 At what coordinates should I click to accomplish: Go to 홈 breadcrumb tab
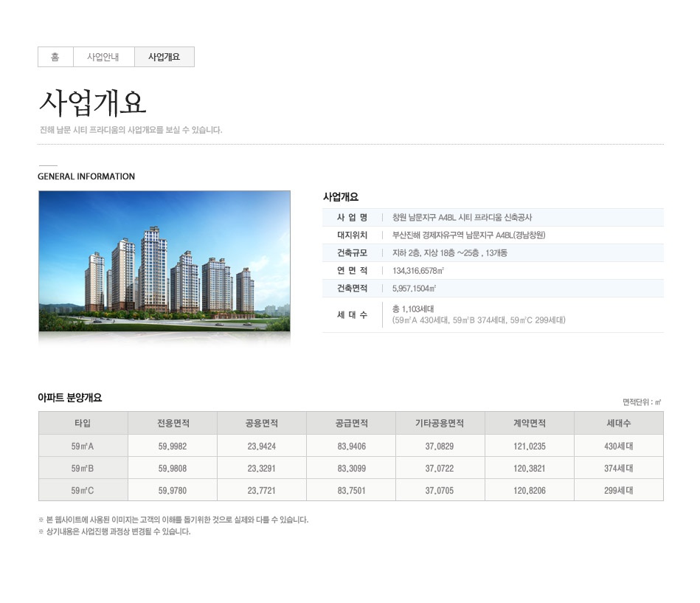pyautogui.click(x=55, y=57)
